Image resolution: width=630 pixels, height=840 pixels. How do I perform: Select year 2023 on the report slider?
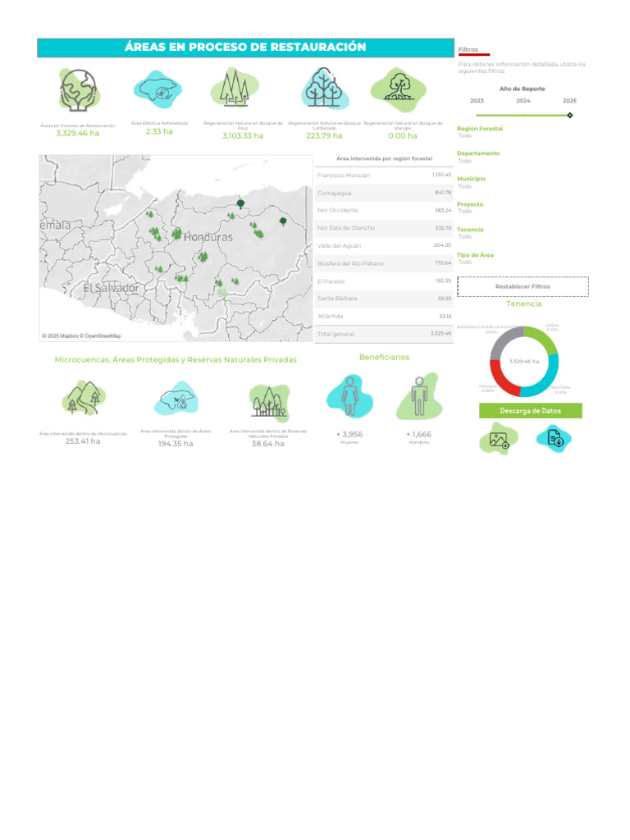point(477,101)
